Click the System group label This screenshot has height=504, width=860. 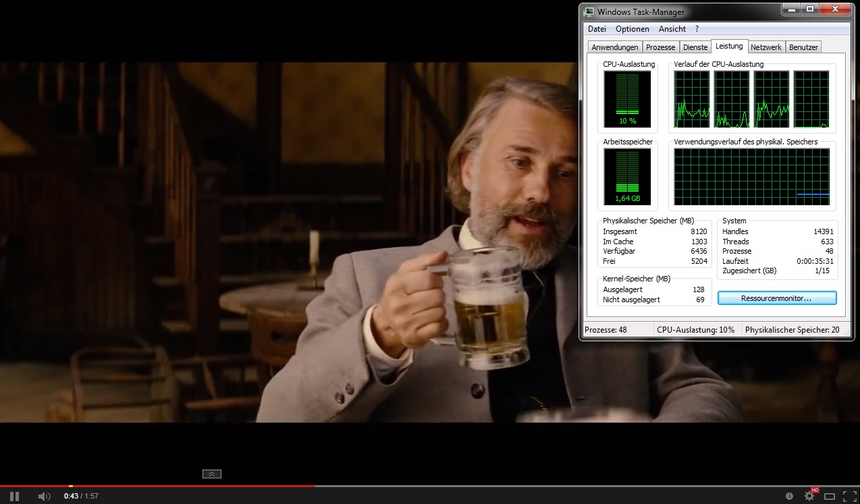point(734,221)
